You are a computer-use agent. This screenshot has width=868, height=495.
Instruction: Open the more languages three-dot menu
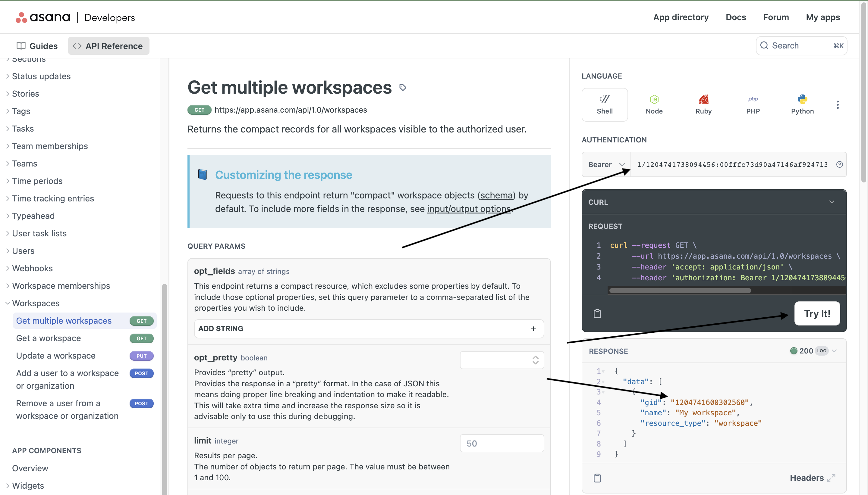[837, 104]
